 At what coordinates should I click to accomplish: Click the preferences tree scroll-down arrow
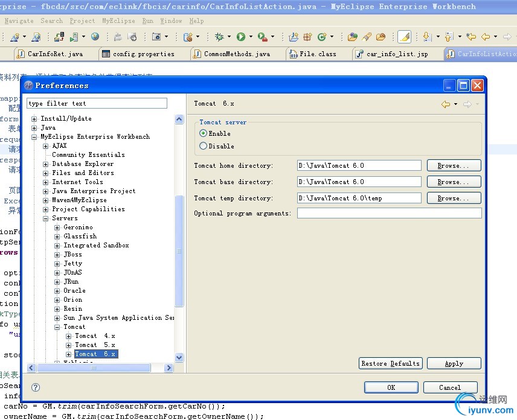coord(179,357)
